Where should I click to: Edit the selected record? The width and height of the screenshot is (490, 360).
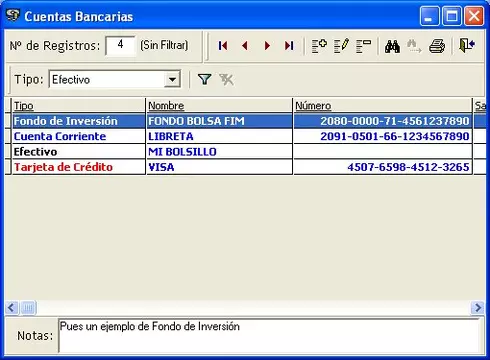tap(341, 46)
